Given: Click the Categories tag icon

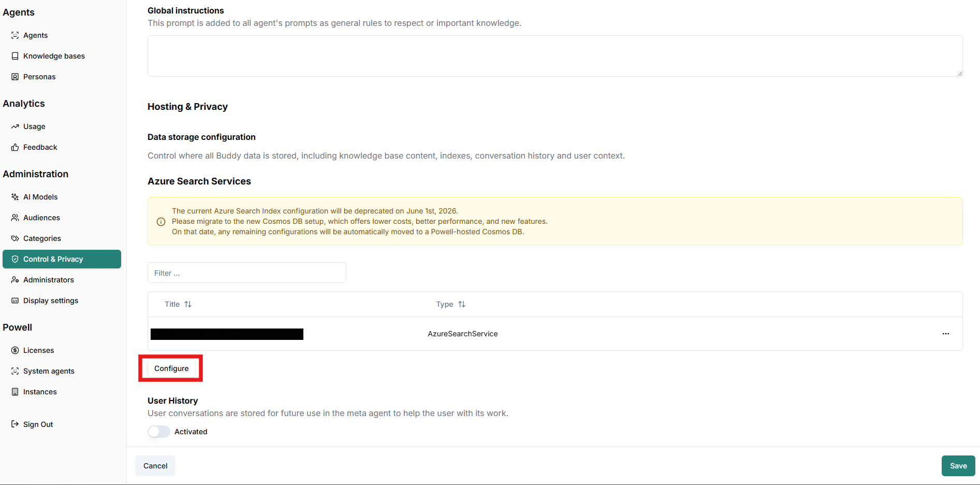Looking at the screenshot, I should (x=15, y=238).
